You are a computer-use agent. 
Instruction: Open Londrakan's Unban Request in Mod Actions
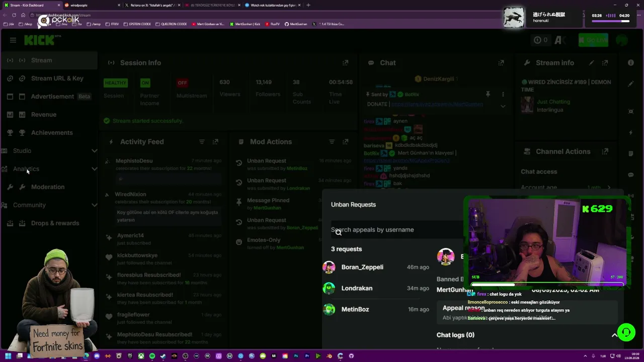(293, 184)
